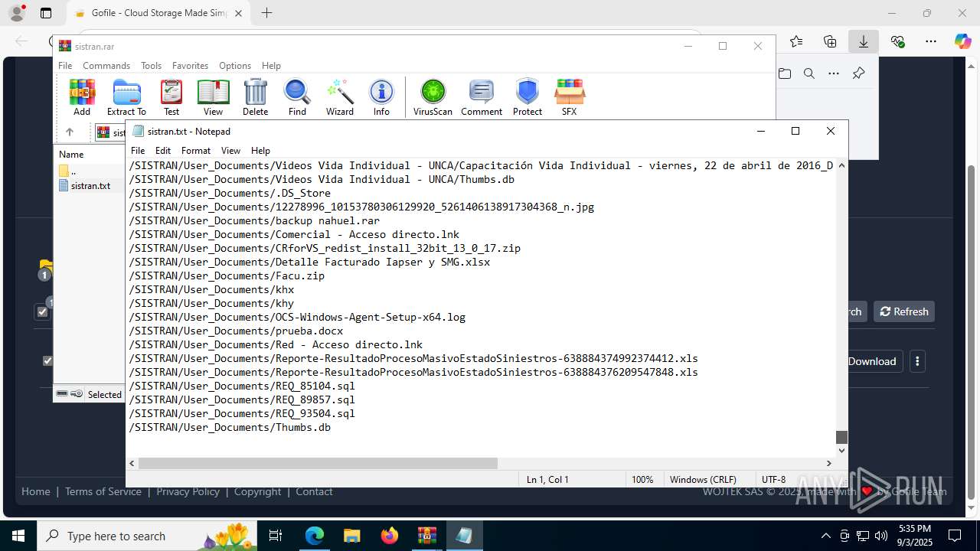Show hidden system tray icons
980x551 pixels.
[825, 536]
